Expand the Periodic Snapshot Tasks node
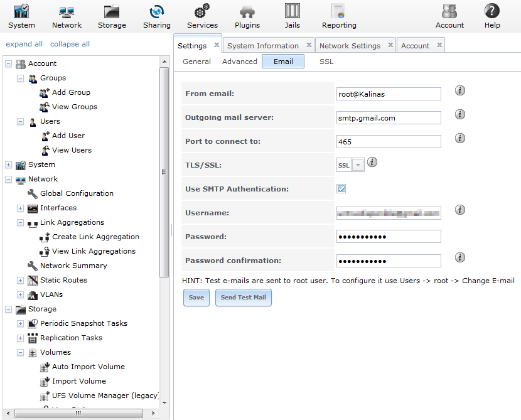The width and height of the screenshot is (521, 420). pyautogui.click(x=21, y=324)
